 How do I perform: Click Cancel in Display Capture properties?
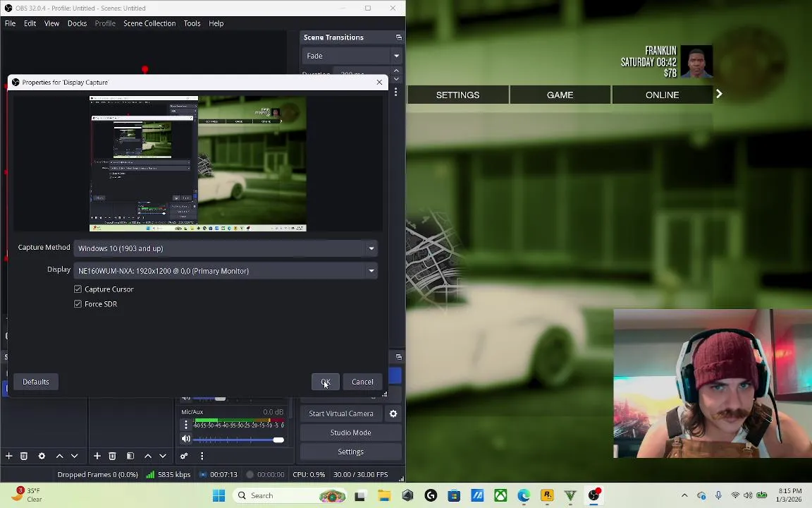pos(362,382)
